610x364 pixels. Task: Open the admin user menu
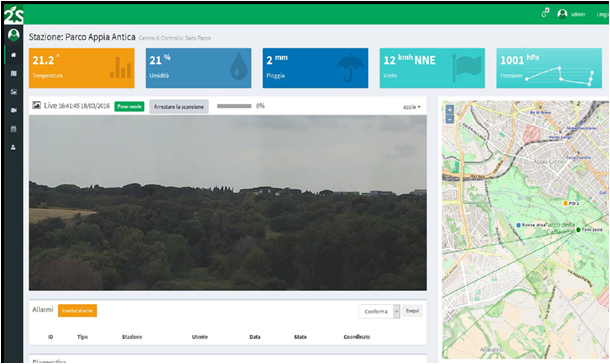[x=571, y=14]
